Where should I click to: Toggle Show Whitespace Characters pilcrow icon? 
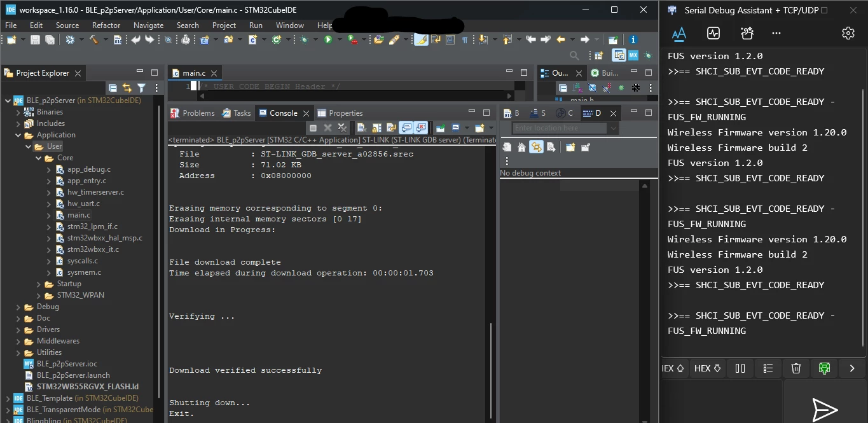[x=465, y=39]
